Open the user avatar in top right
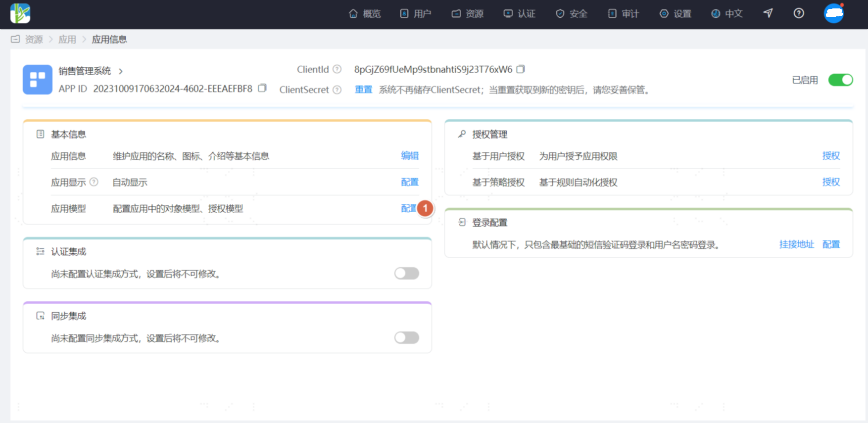 tap(834, 13)
